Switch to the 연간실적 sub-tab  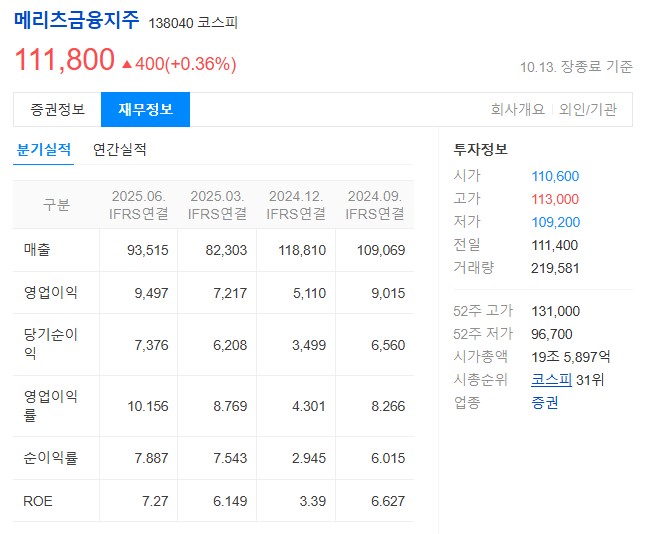click(x=120, y=150)
